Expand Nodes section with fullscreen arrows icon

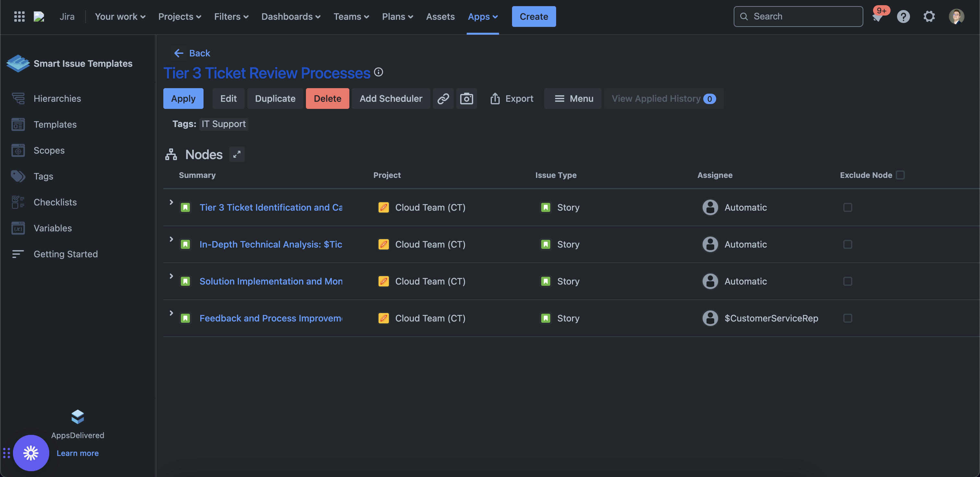click(x=237, y=155)
